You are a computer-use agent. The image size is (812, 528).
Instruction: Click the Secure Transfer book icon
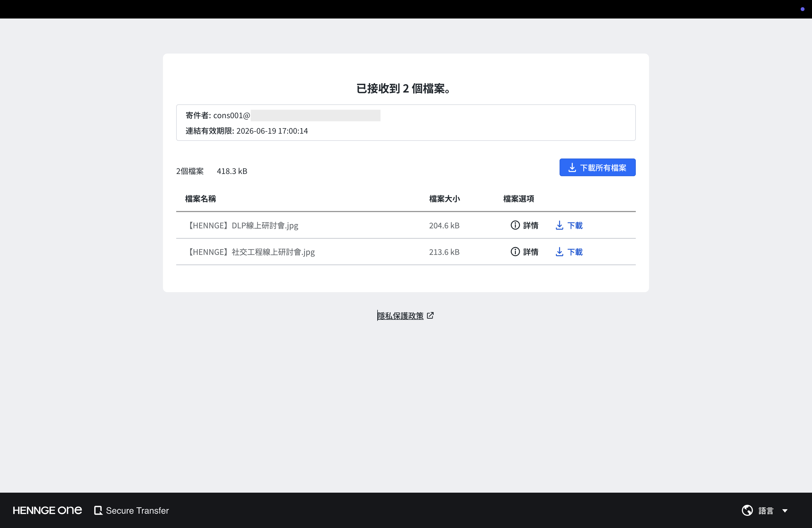98,511
